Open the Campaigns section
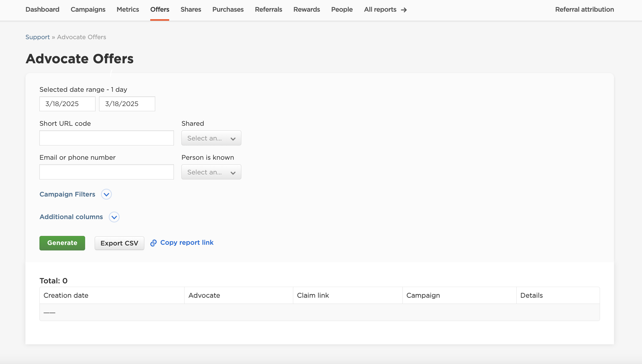This screenshot has height=364, width=642. 88,9
